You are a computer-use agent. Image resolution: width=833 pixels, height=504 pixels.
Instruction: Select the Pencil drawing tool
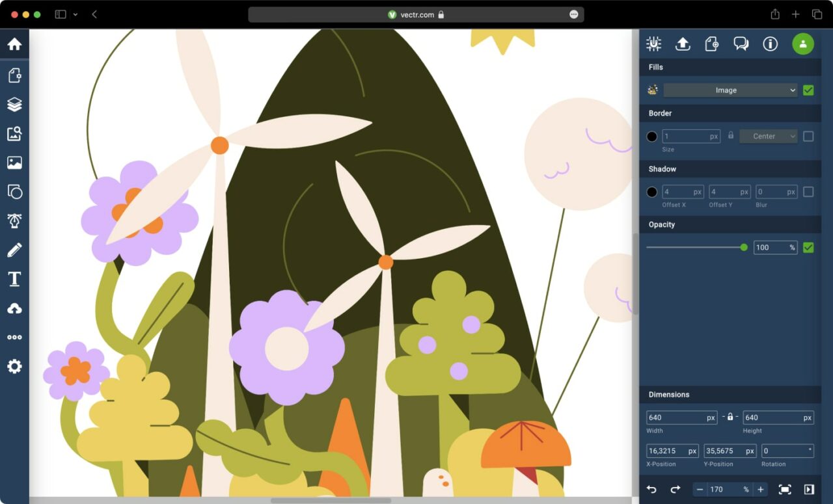pyautogui.click(x=14, y=250)
